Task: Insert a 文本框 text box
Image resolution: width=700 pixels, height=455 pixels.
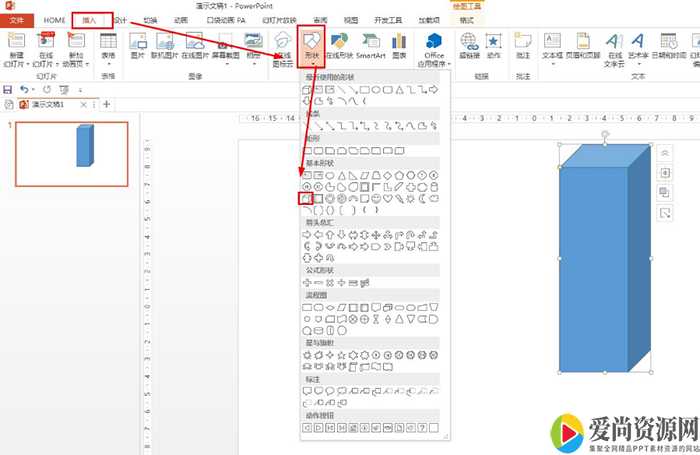Action: pyautogui.click(x=552, y=44)
